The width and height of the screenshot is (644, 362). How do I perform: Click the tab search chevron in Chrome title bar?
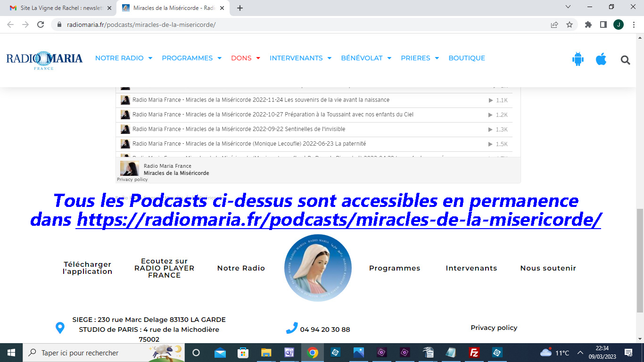point(568,7)
